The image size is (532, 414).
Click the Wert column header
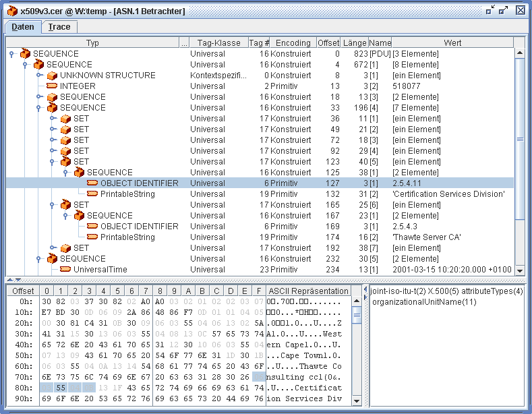point(452,42)
